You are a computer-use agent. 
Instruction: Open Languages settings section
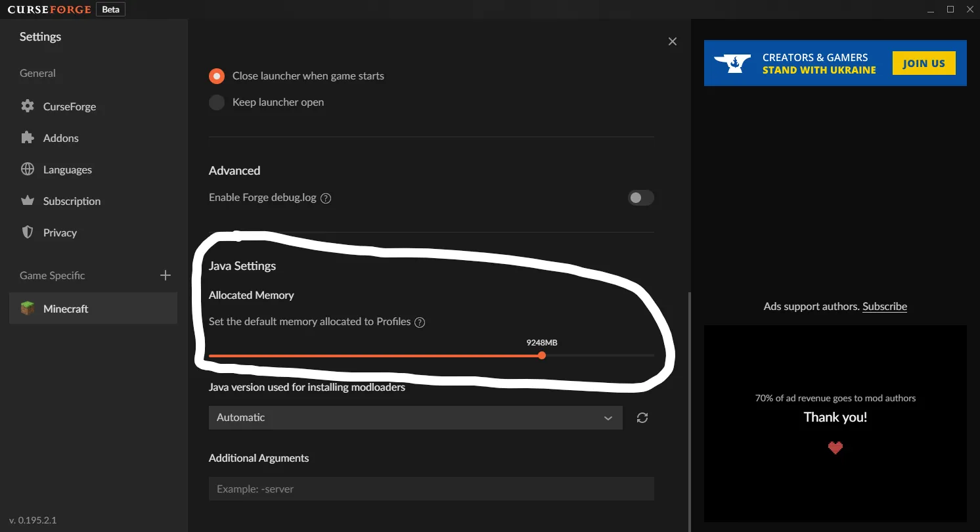pos(93,169)
